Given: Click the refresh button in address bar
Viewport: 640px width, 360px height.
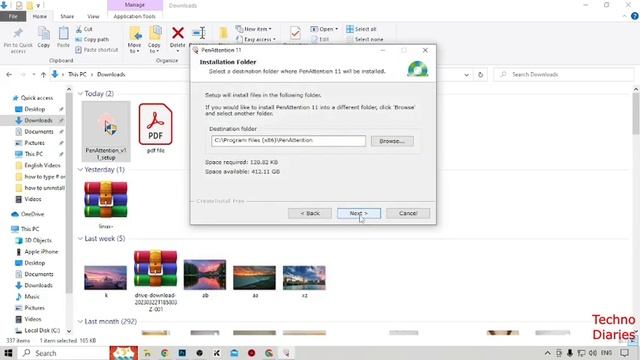Looking at the screenshot, I should (480, 75).
